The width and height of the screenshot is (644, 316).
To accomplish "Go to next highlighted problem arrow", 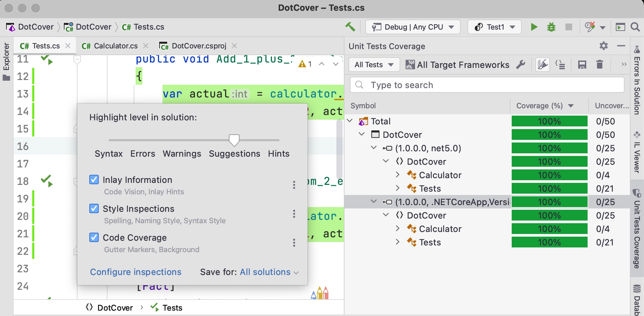I will (x=336, y=64).
